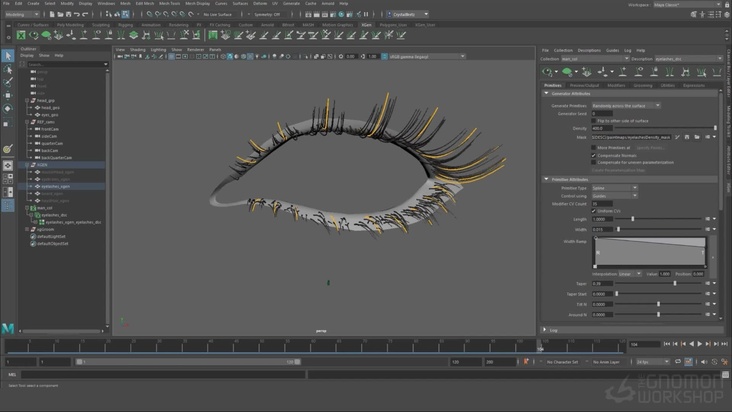The width and height of the screenshot is (732, 412).
Task: Select the arrow Select tool
Action: (8, 56)
